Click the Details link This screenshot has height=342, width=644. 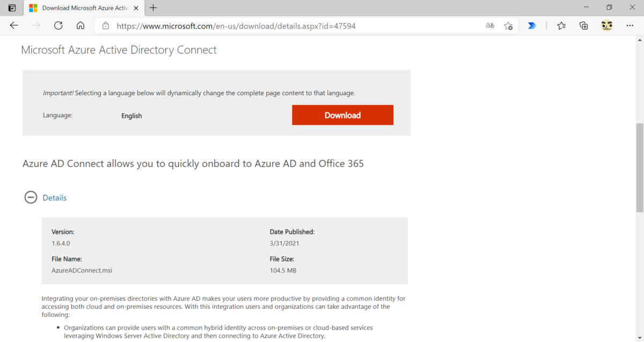pyautogui.click(x=55, y=198)
